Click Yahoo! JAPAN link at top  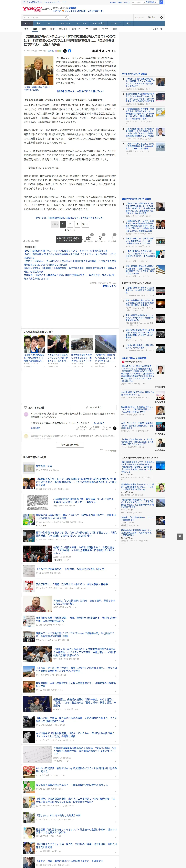click(116, 2)
